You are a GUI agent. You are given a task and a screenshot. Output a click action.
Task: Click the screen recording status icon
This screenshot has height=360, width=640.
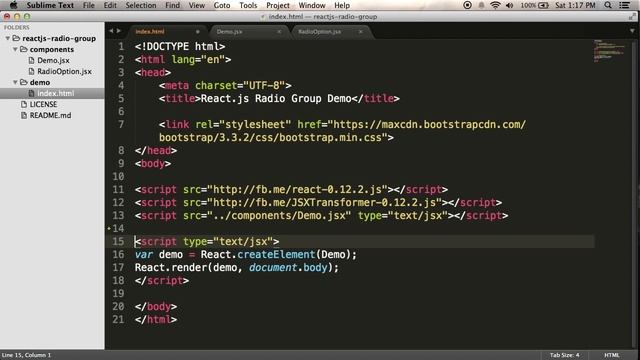pyautogui.click(x=467, y=5)
